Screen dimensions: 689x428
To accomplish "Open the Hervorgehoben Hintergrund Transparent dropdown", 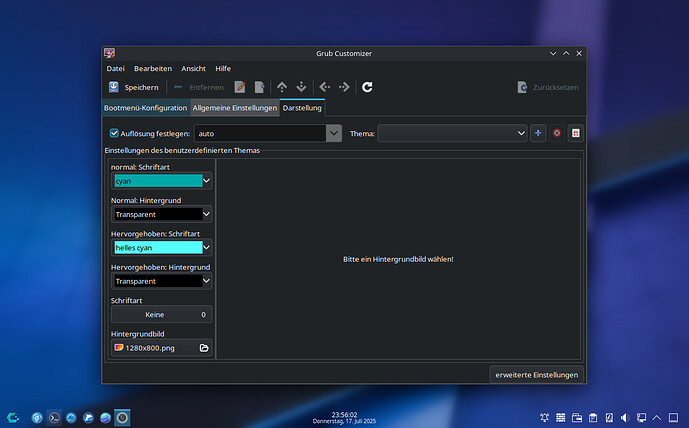I will click(x=161, y=281).
